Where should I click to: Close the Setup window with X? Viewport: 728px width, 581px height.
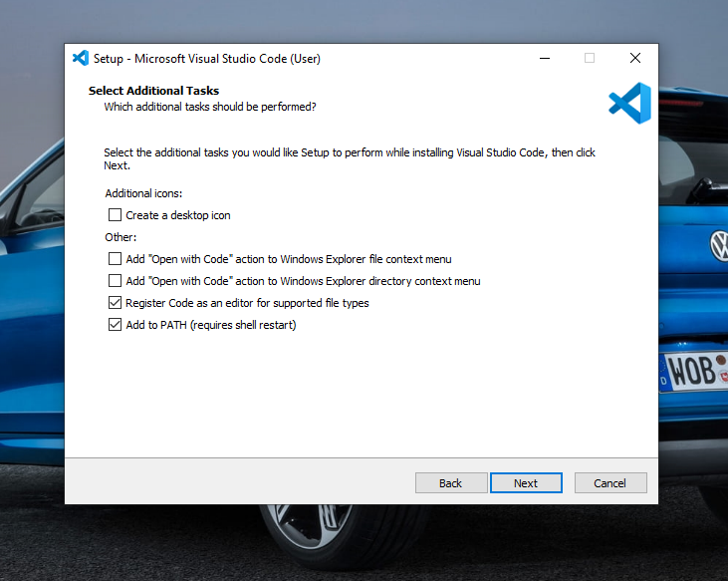click(635, 59)
